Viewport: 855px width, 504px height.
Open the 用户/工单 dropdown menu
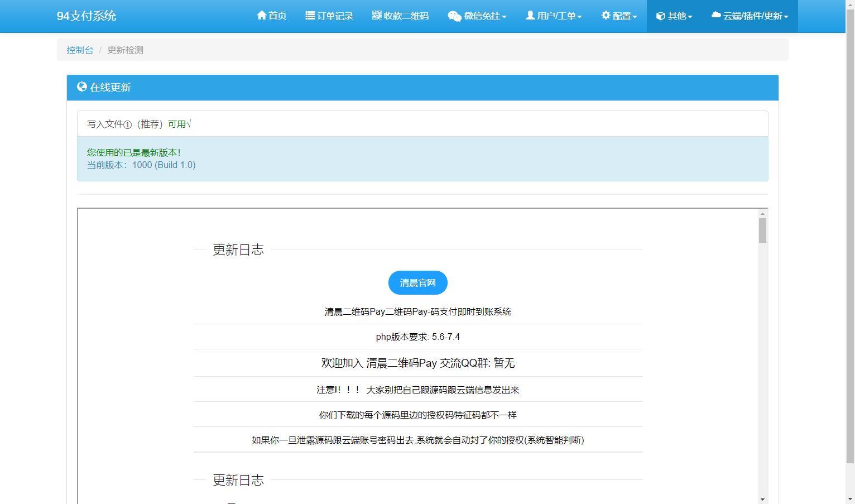(x=554, y=16)
